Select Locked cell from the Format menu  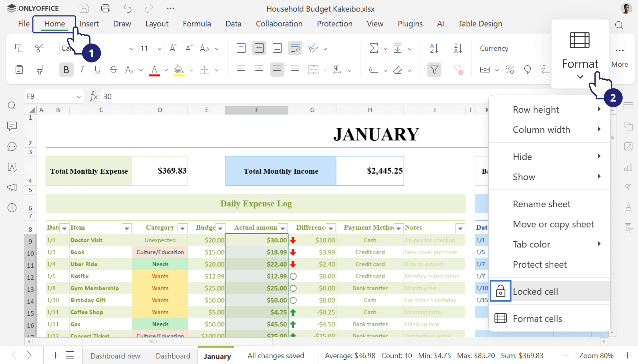coord(535,291)
